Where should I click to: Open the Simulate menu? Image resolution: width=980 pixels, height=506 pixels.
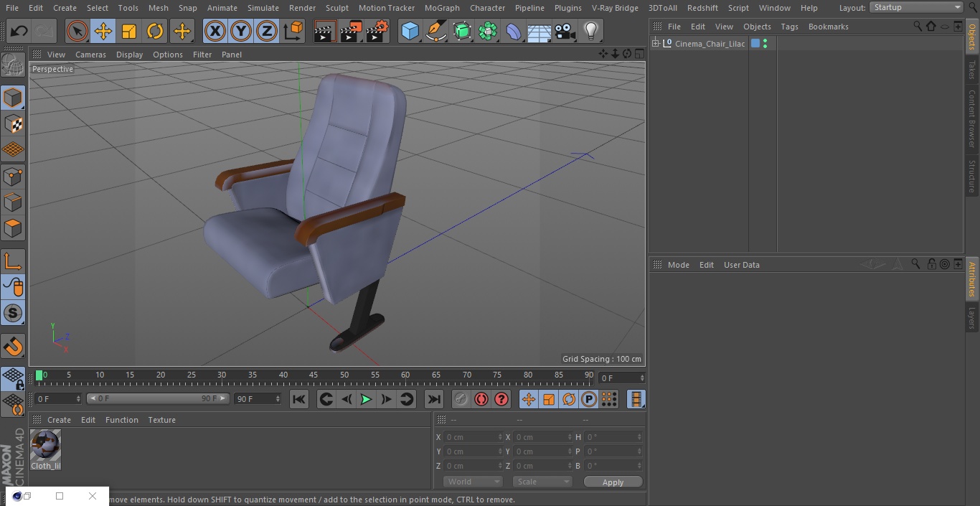pos(263,8)
